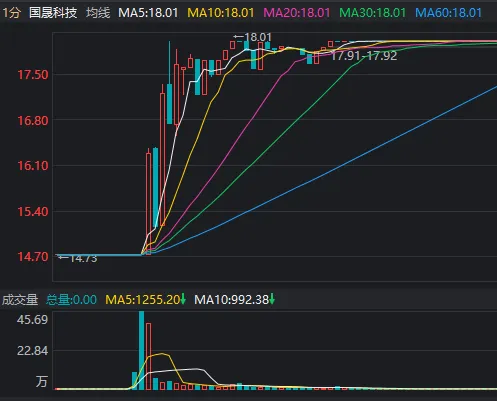Click the 16.10 price axis label

(33, 166)
